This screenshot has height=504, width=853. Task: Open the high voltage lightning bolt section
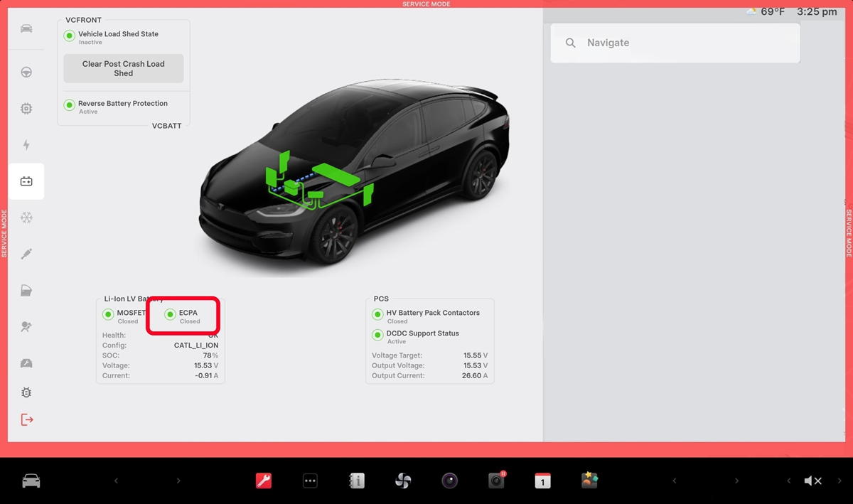(x=26, y=145)
